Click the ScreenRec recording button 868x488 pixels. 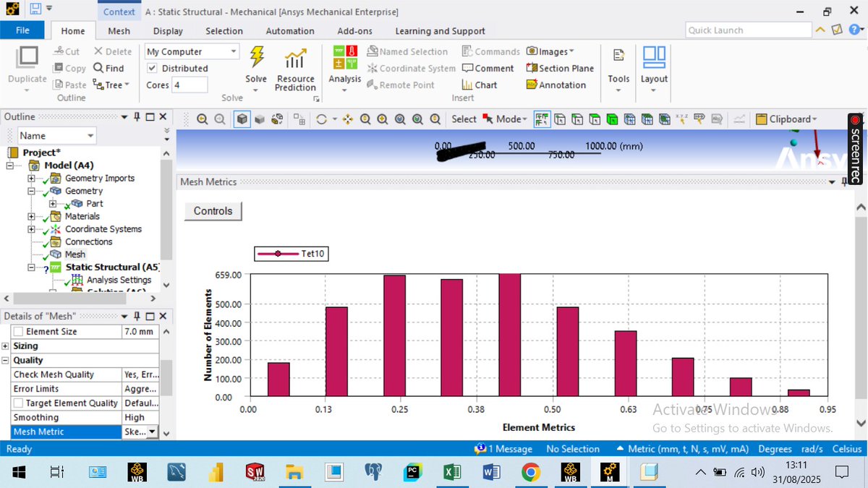coord(855,121)
